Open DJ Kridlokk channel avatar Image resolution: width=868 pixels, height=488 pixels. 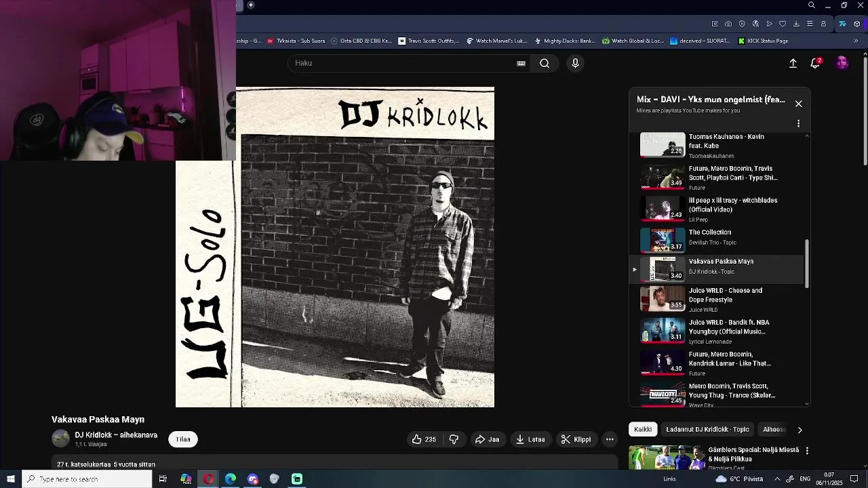coord(61,439)
